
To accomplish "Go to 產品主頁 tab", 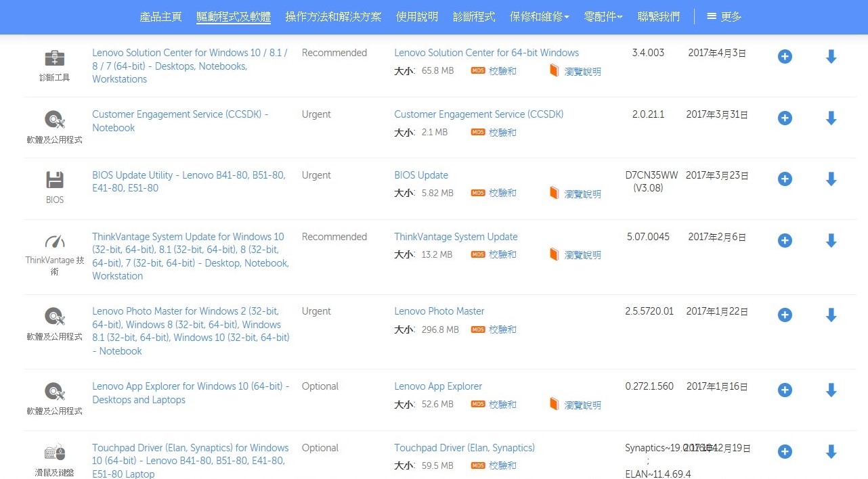I will pos(160,17).
